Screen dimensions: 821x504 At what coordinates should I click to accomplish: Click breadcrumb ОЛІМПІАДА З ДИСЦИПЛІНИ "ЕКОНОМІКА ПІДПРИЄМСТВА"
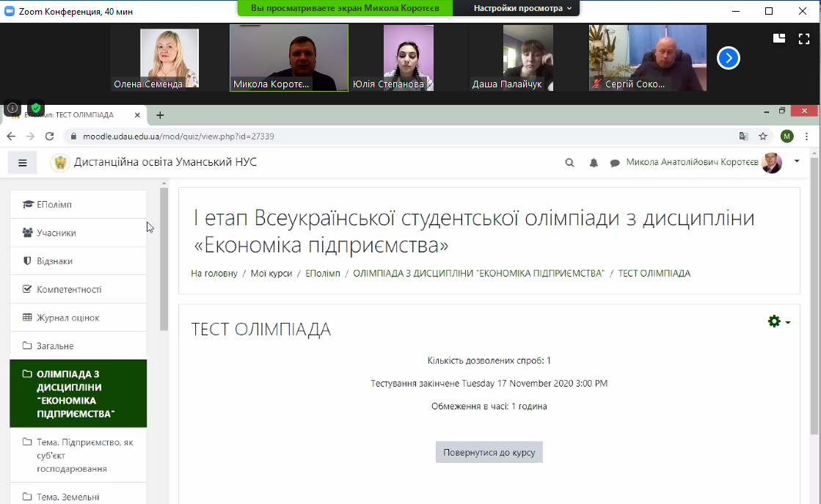[x=479, y=273]
